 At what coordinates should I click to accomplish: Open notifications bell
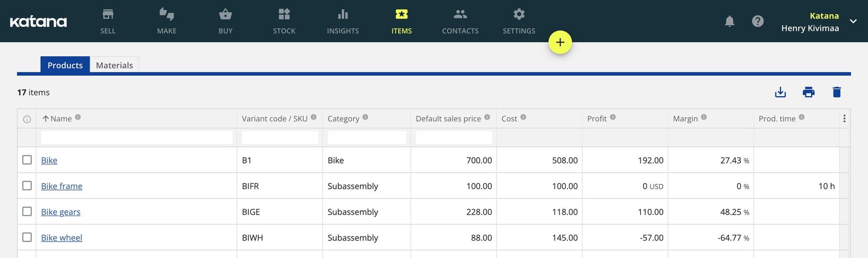(x=729, y=21)
